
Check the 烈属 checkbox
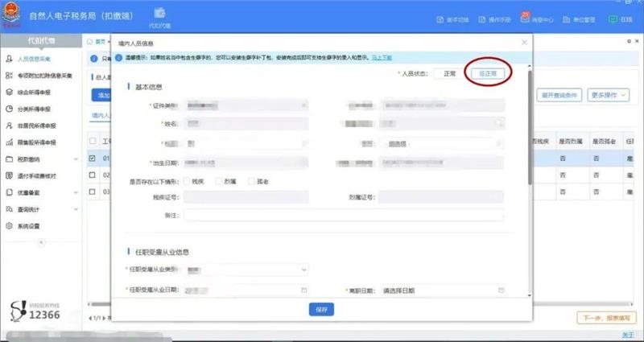(x=219, y=181)
